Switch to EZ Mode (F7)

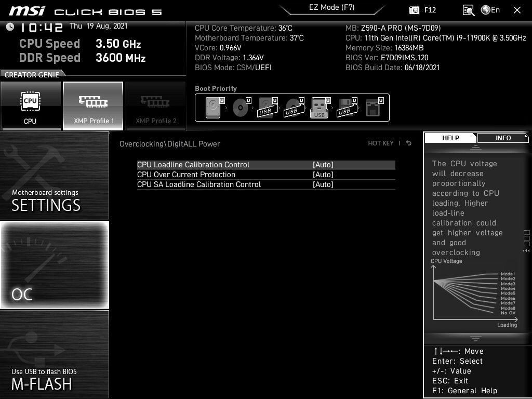(332, 7)
